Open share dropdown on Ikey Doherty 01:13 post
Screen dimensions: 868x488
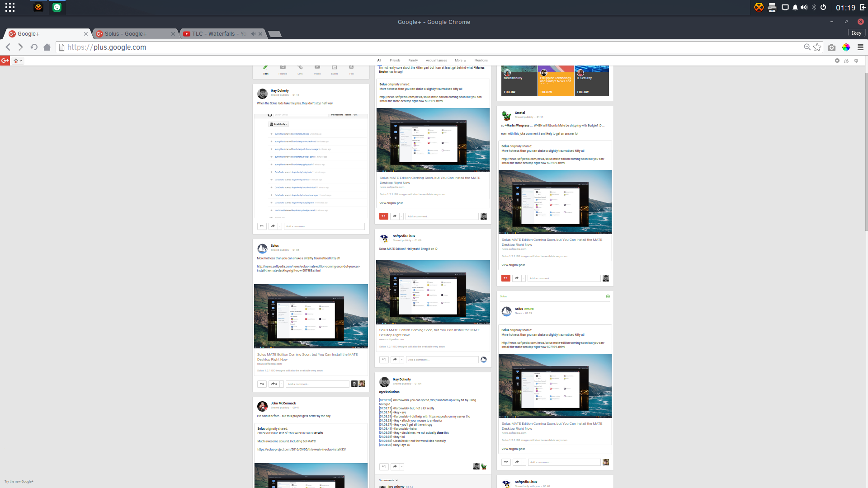(x=280, y=226)
